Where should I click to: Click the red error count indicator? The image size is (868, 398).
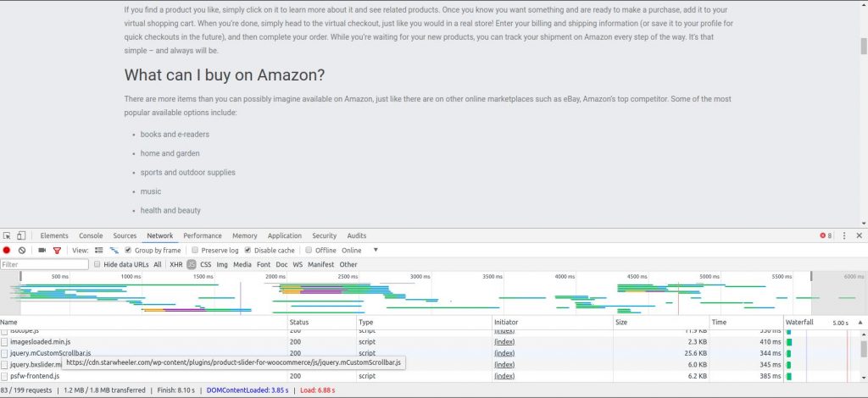826,235
